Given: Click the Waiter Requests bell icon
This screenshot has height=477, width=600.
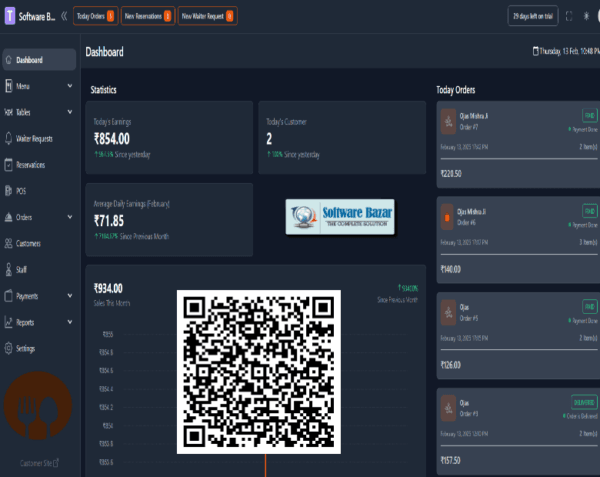Looking at the screenshot, I should click(x=8, y=138).
